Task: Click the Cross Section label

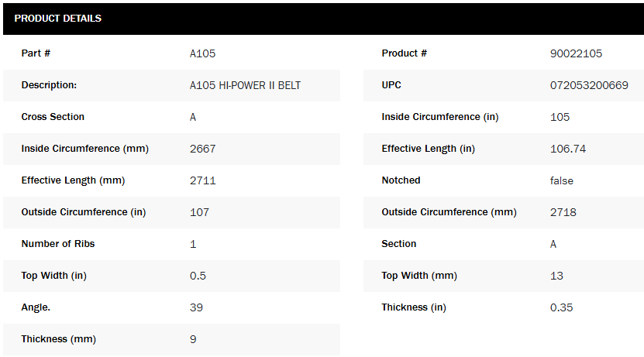Action: tap(53, 117)
